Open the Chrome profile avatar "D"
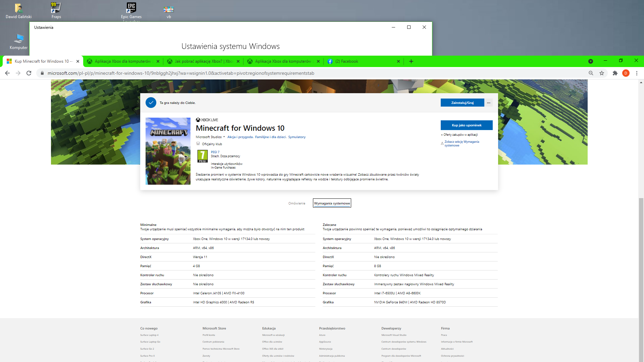This screenshot has height=362, width=644. [x=626, y=73]
